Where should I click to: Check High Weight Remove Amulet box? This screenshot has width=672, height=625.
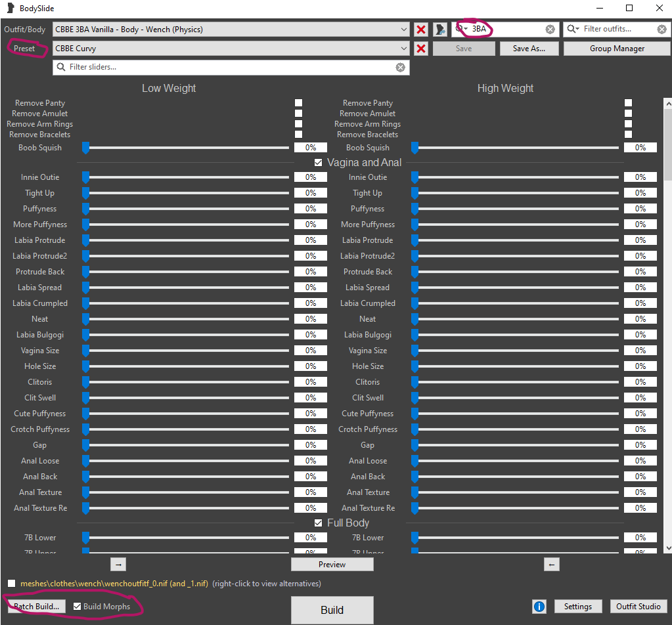628,114
